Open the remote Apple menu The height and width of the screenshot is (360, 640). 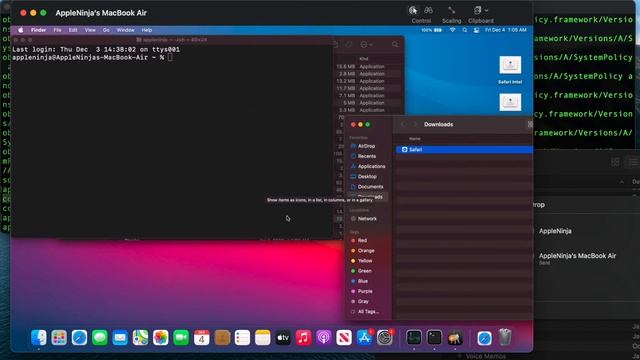point(20,30)
